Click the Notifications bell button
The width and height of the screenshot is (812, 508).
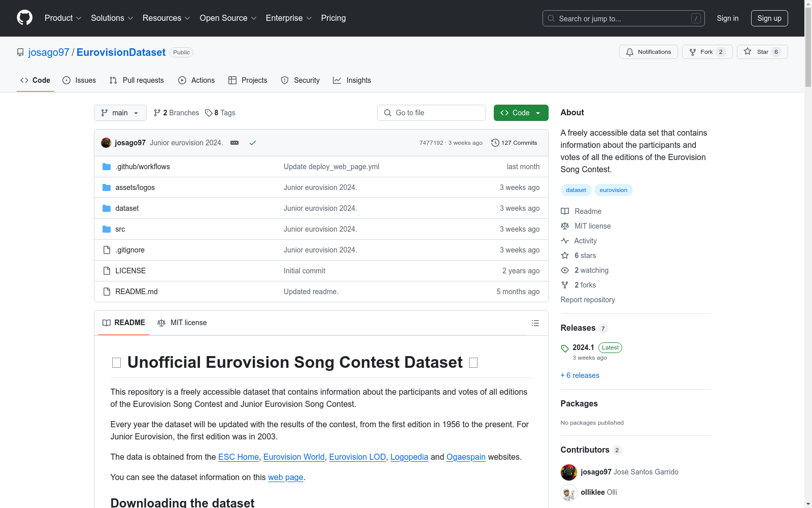648,52
